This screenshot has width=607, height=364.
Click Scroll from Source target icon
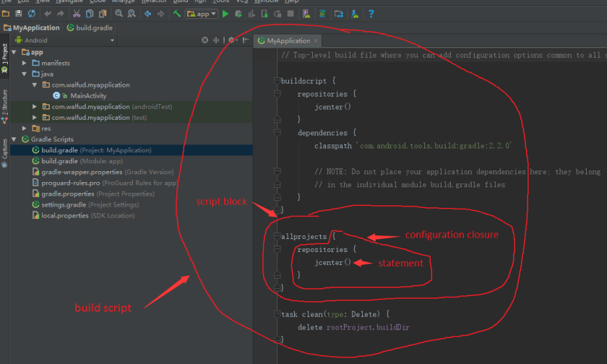tap(205, 40)
